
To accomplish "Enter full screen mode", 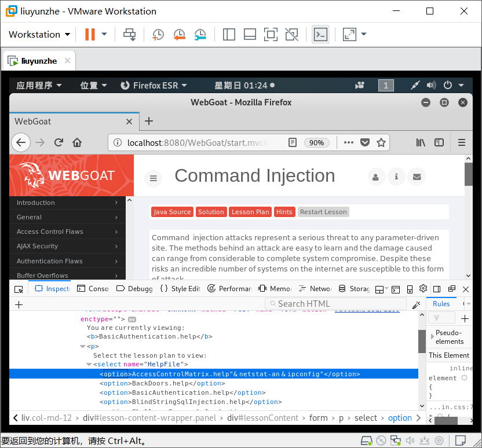I will point(271,34).
